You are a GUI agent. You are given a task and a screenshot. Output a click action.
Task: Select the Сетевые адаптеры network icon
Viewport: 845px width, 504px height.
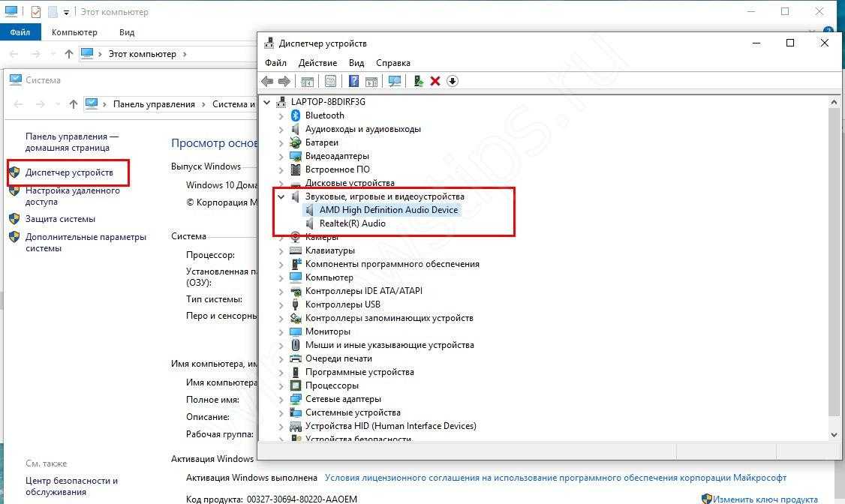point(296,399)
